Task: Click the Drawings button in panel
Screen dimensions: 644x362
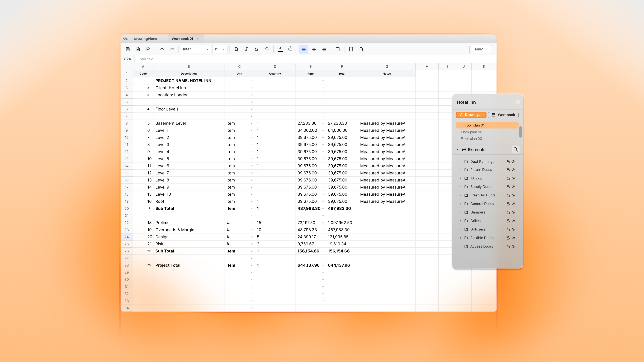Action: (471, 115)
